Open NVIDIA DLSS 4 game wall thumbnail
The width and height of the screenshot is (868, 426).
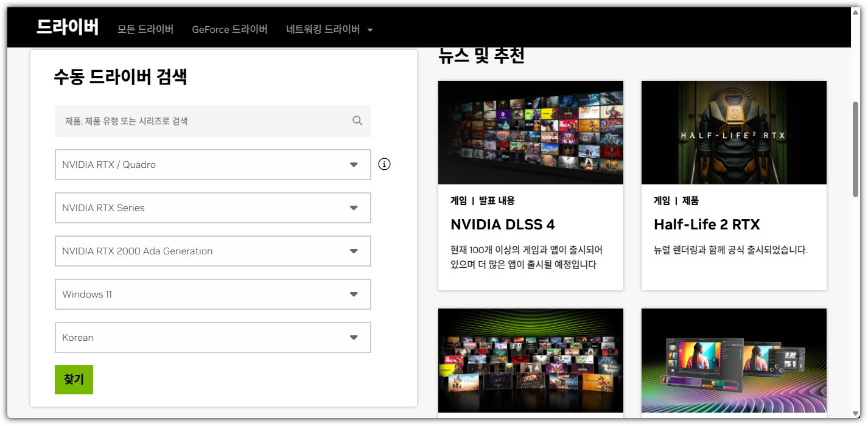[x=531, y=133]
